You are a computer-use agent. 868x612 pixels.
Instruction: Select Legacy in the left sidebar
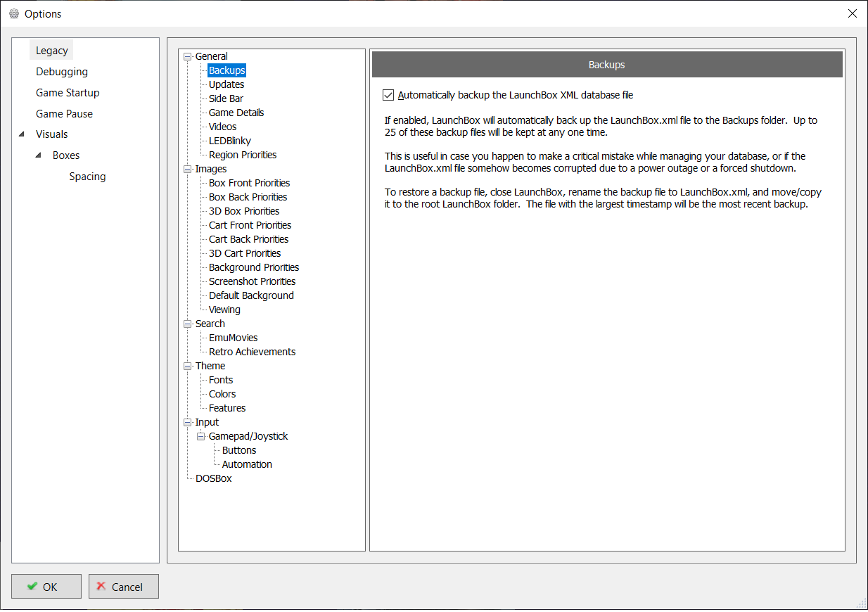click(52, 51)
